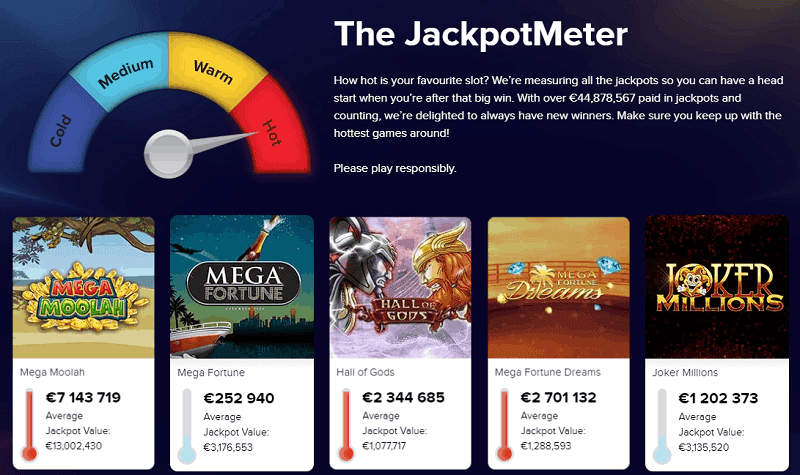This screenshot has height=475, width=800.
Task: Click the Hall of Gods thermometer icon
Action: click(344, 426)
